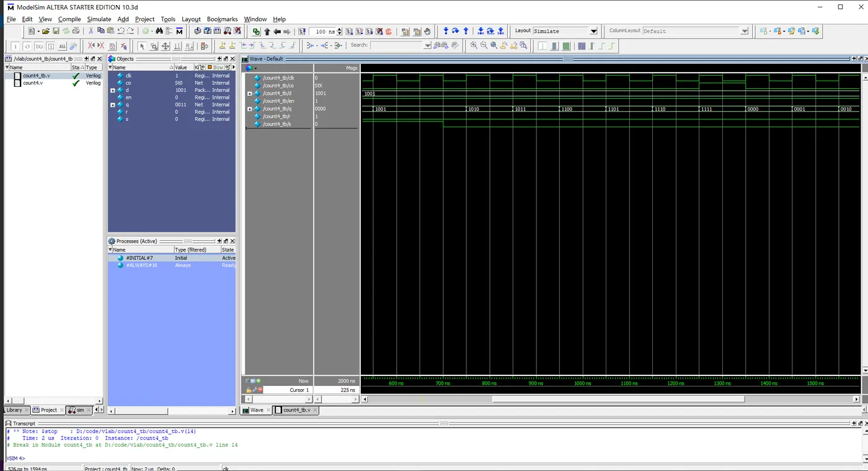Select the pointer Select Mode icon
Image resolution: width=868 pixels, height=471 pixels.
pyautogui.click(x=142, y=45)
